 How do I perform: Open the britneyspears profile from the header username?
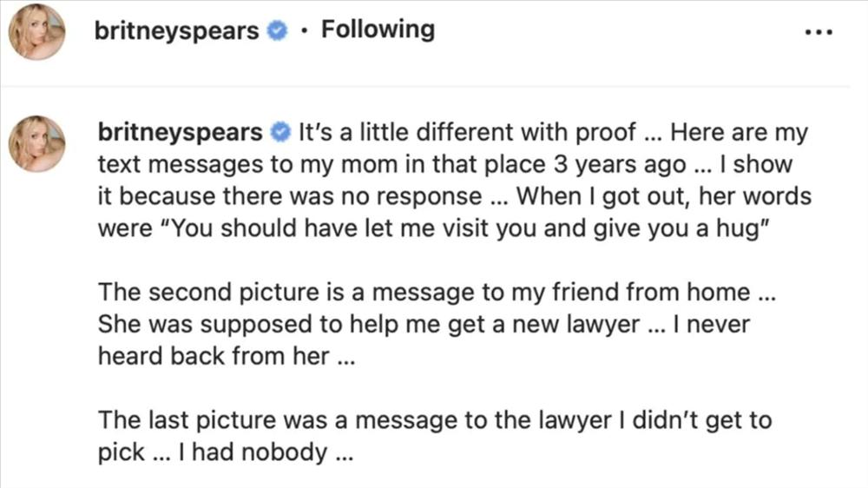click(x=178, y=31)
